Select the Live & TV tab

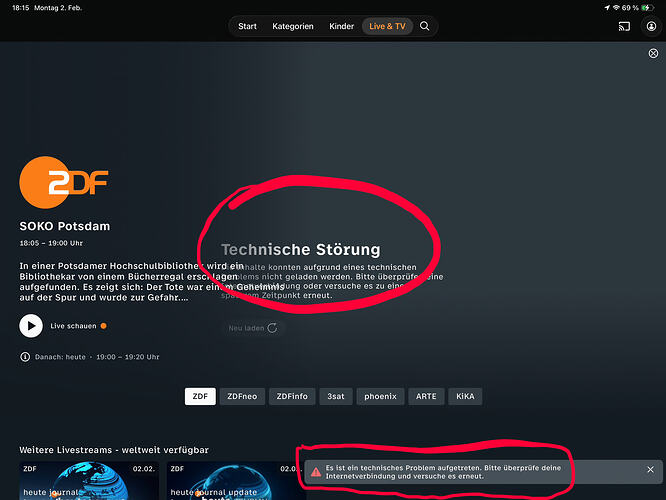pyautogui.click(x=387, y=26)
